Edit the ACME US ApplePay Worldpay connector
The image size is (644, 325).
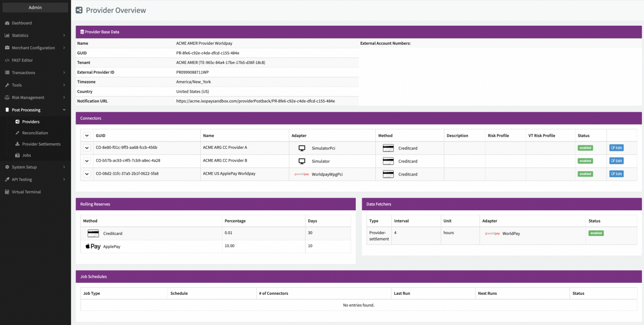[616, 174]
